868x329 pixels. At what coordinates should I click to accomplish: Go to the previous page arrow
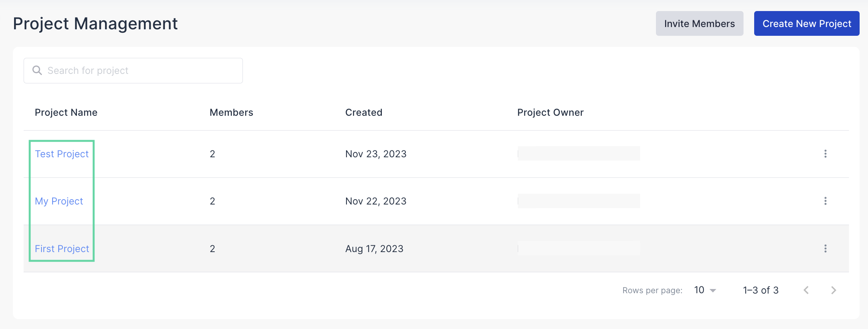click(x=806, y=290)
